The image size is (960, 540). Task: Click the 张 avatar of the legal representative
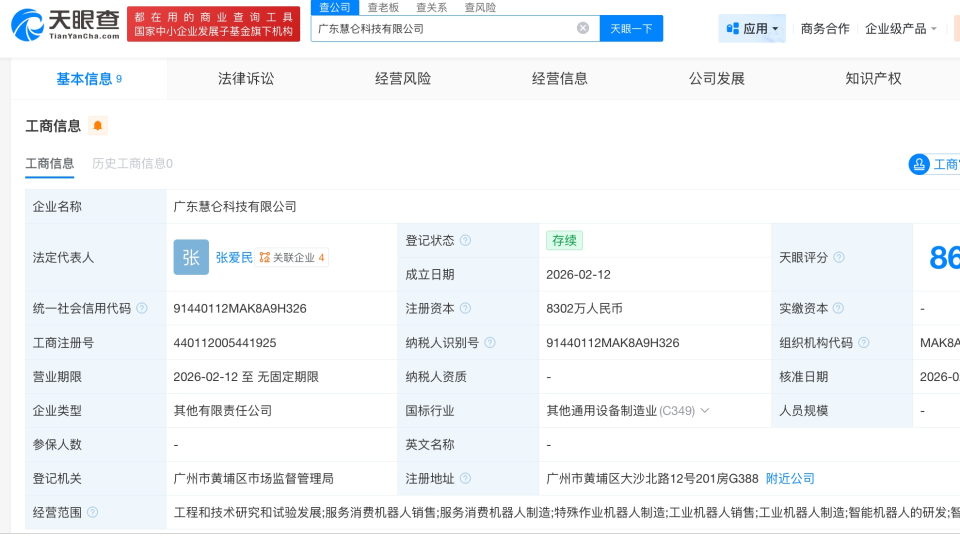pyautogui.click(x=191, y=257)
